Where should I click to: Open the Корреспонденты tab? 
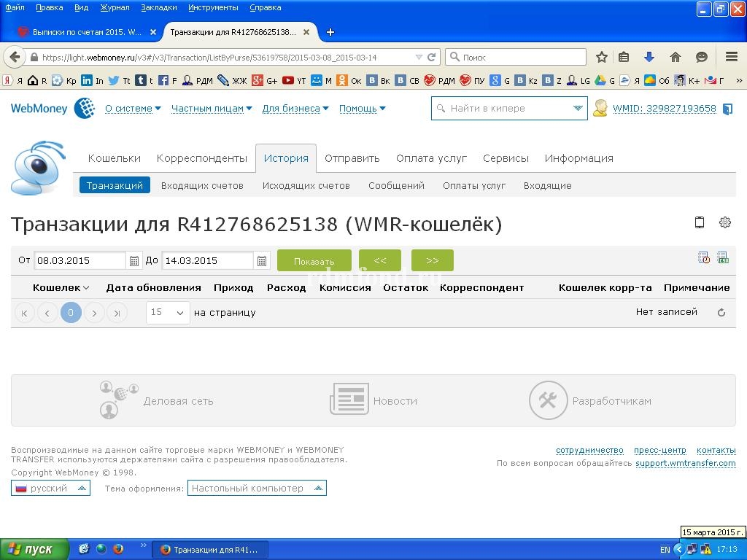[202, 158]
